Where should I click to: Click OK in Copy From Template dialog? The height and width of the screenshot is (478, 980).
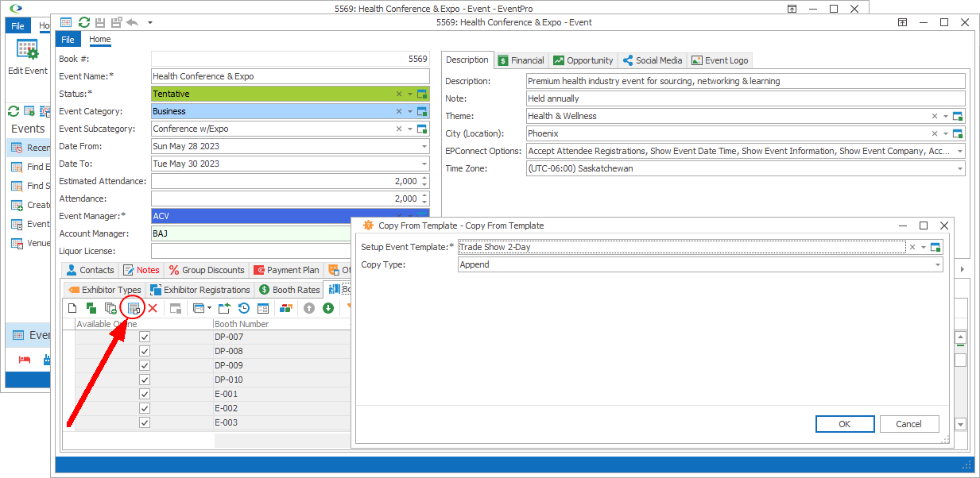(x=845, y=424)
